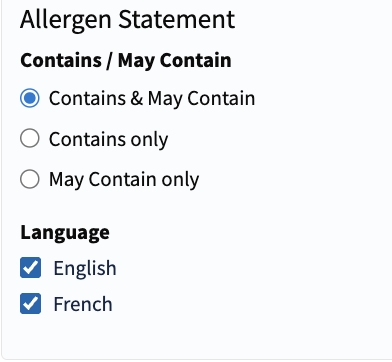Select the 'Contains only' radio button
This screenshot has height=362, width=392.
pyautogui.click(x=30, y=138)
